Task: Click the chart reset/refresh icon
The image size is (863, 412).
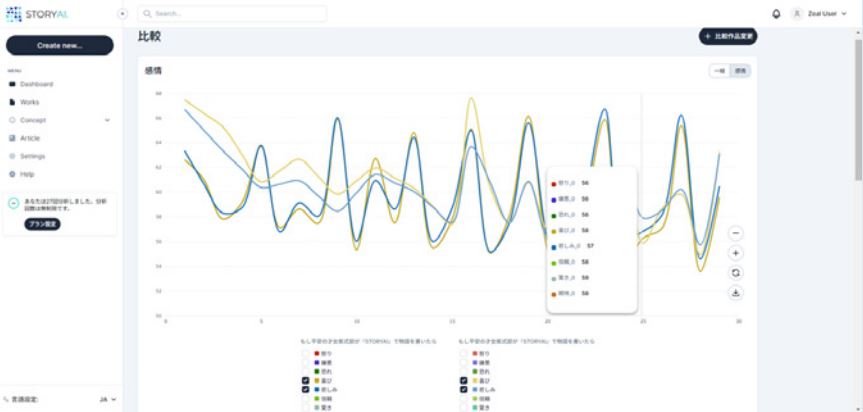Action: (x=736, y=273)
